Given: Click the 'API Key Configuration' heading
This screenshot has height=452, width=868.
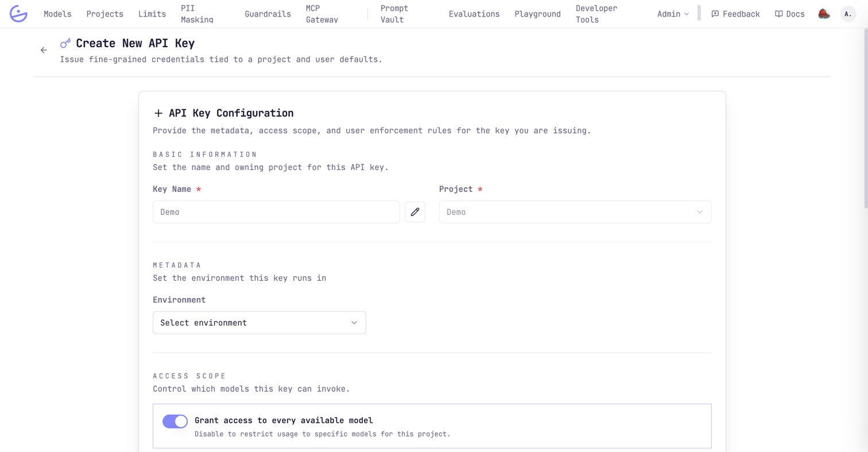Looking at the screenshot, I should click(x=231, y=113).
